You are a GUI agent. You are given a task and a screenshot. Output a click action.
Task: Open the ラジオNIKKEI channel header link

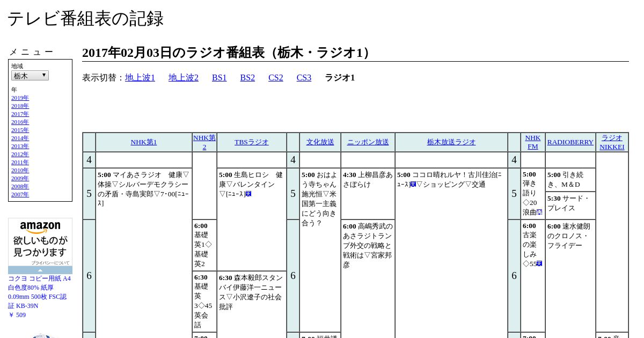pyautogui.click(x=612, y=142)
